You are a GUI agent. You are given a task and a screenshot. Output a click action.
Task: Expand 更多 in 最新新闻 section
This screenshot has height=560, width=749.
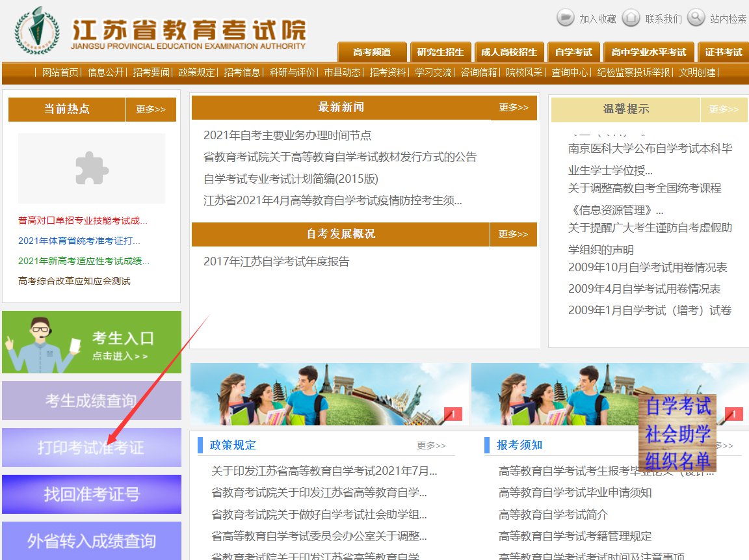click(x=514, y=108)
